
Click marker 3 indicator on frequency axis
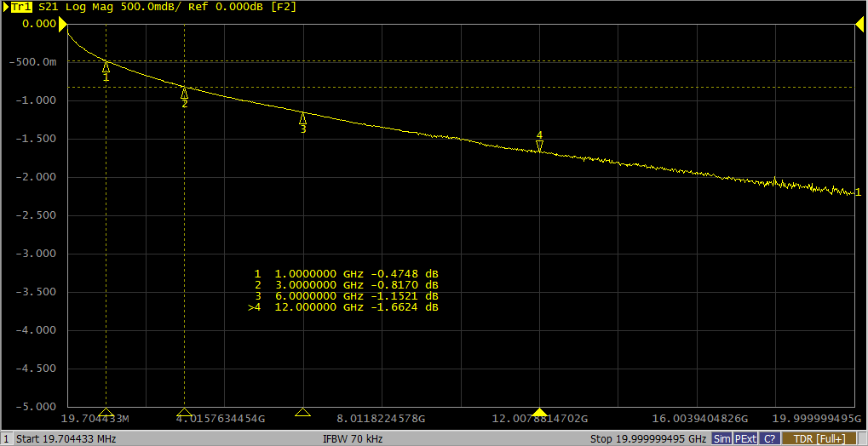click(x=302, y=412)
